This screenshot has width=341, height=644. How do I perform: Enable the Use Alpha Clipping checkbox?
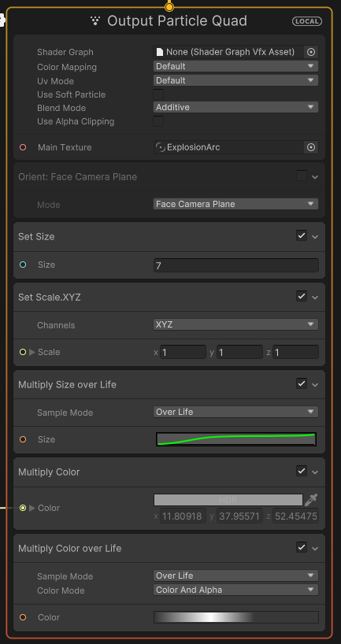coord(158,121)
